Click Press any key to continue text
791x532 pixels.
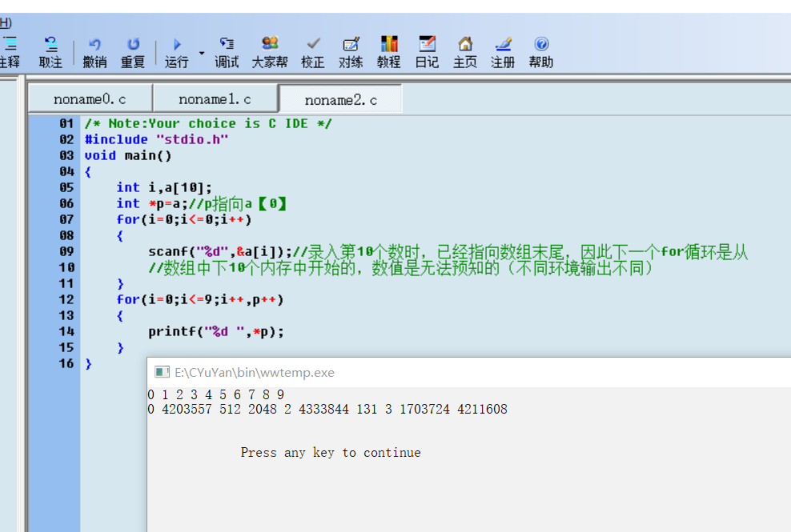pos(331,452)
